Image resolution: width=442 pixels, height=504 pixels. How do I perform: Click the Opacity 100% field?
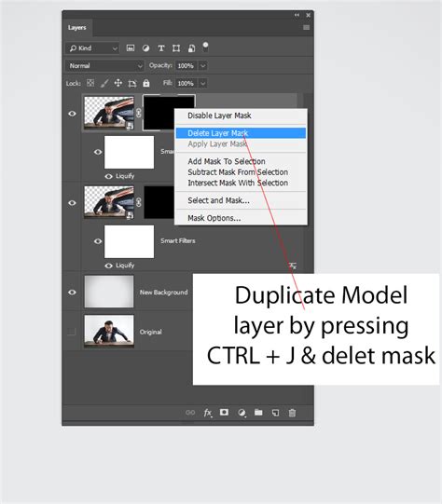[x=186, y=66]
